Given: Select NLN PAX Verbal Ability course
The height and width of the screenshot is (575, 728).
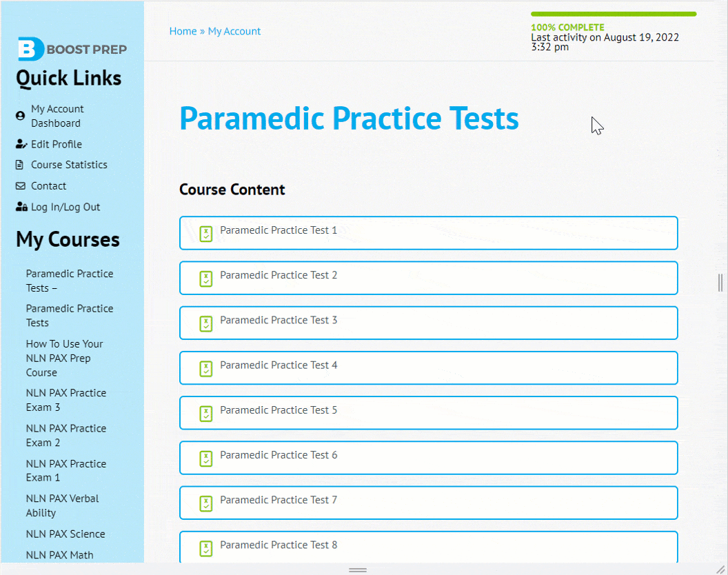Looking at the screenshot, I should coord(62,505).
